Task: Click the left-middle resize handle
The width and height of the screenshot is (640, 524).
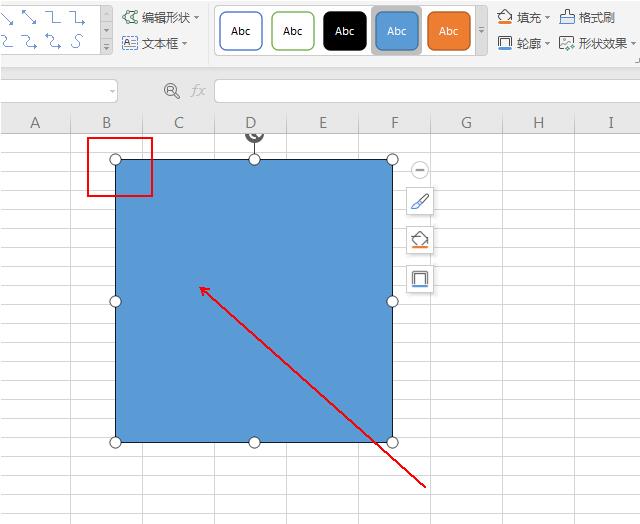Action: (116, 301)
